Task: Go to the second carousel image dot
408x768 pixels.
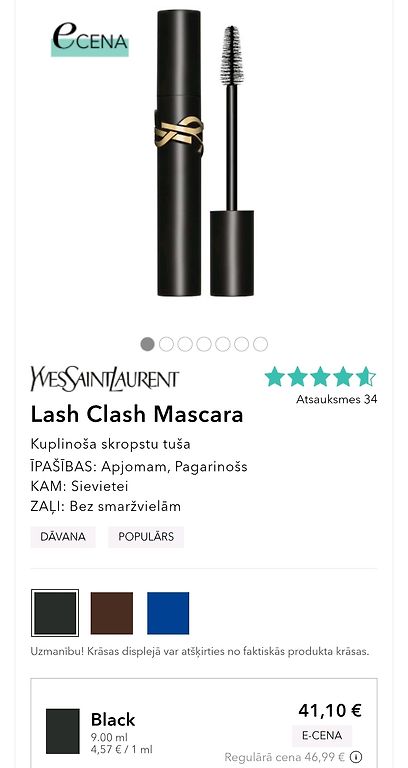Action: click(166, 344)
